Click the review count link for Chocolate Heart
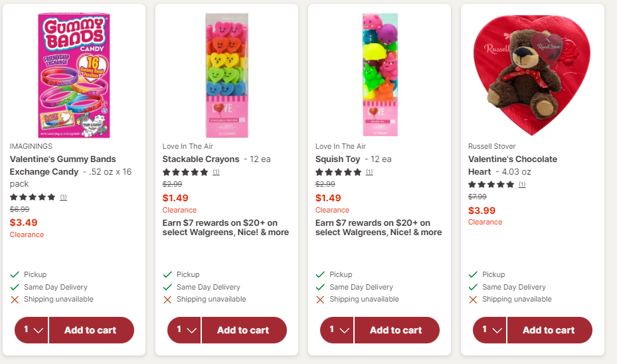The width and height of the screenshot is (617, 364). pyautogui.click(x=522, y=184)
